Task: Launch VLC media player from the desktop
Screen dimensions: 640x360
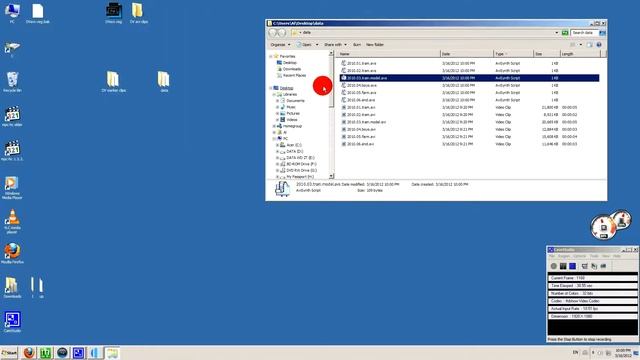Action: 12,222
